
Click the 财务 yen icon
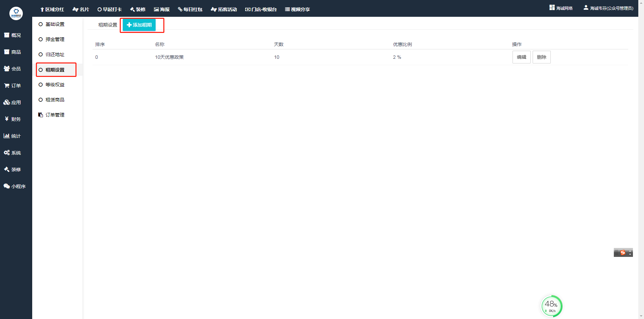pyautogui.click(x=7, y=119)
